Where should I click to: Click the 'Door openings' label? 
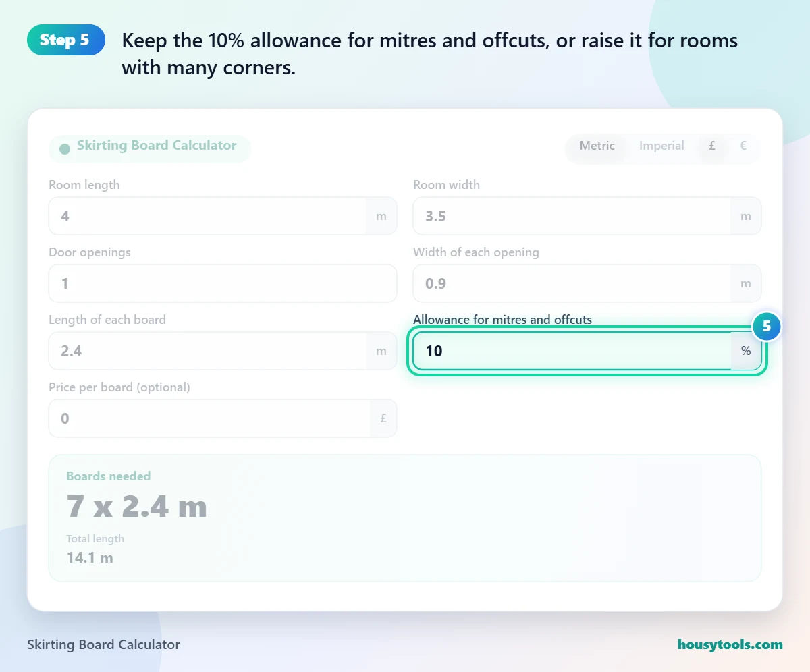(x=89, y=252)
